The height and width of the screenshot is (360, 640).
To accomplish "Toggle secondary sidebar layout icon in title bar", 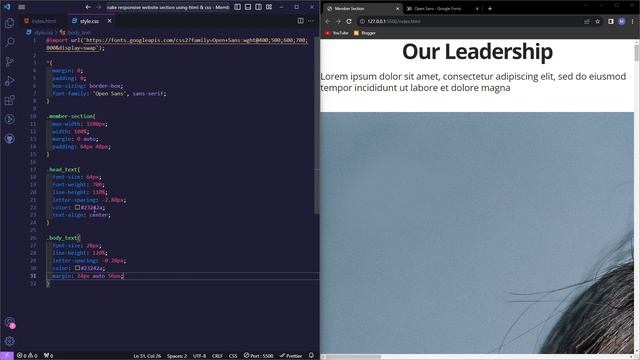I will pos(258,7).
